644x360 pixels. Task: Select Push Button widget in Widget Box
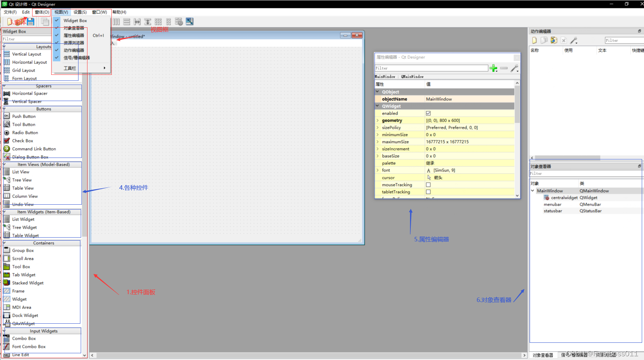point(24,116)
